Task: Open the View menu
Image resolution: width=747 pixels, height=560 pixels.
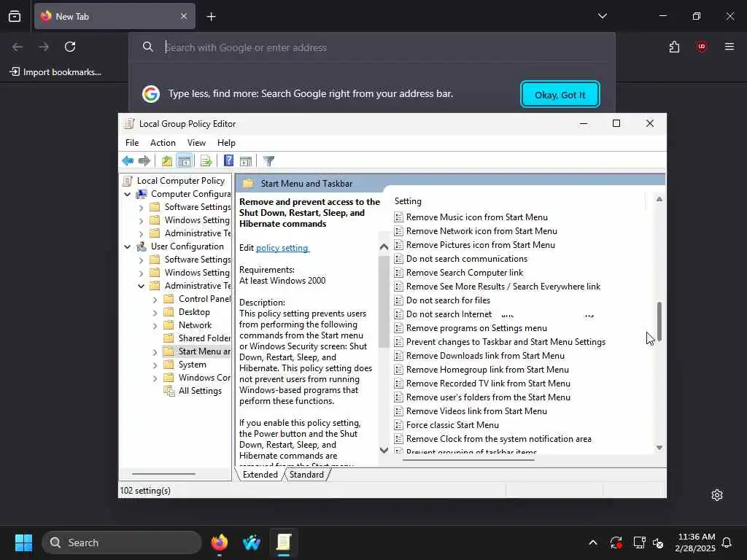Action: (x=196, y=143)
